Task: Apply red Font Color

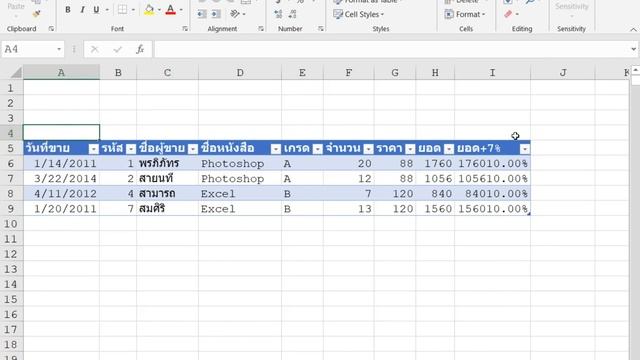Action: pos(171,10)
